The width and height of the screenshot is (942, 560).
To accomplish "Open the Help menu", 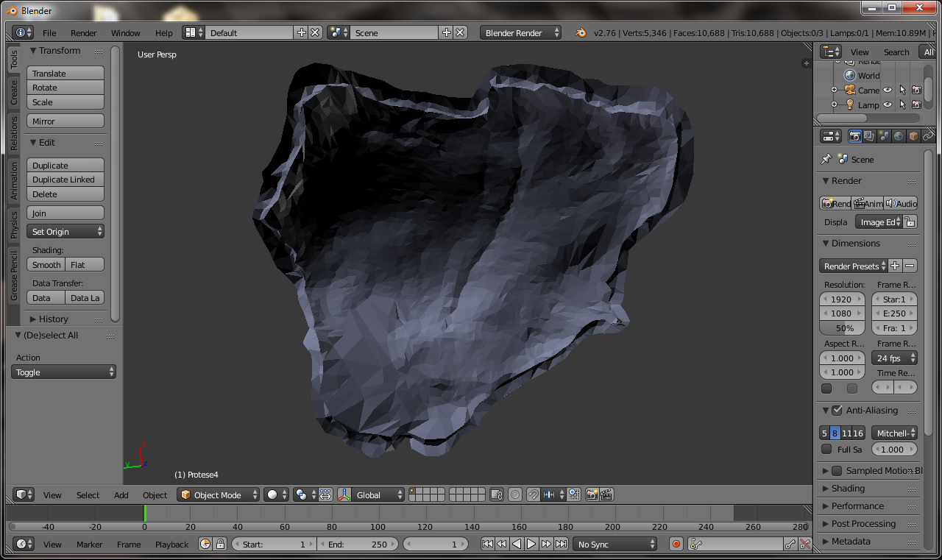I will click(164, 32).
